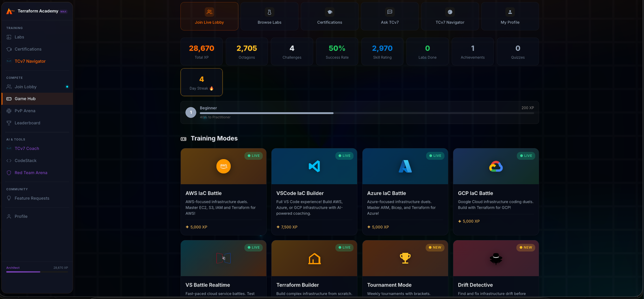Click the Certifications graduation cap icon
This screenshot has height=299, width=644.
[x=330, y=12]
